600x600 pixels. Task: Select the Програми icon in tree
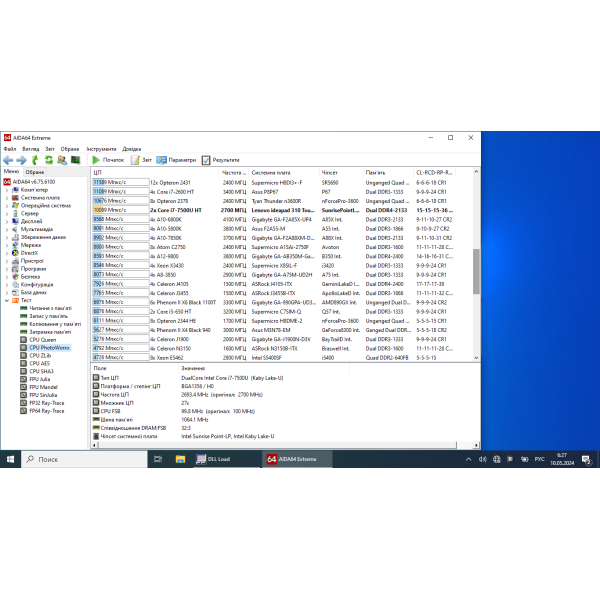(15, 269)
